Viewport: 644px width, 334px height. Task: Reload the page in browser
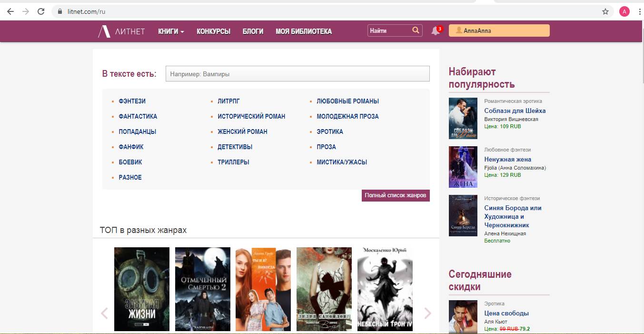(x=41, y=11)
